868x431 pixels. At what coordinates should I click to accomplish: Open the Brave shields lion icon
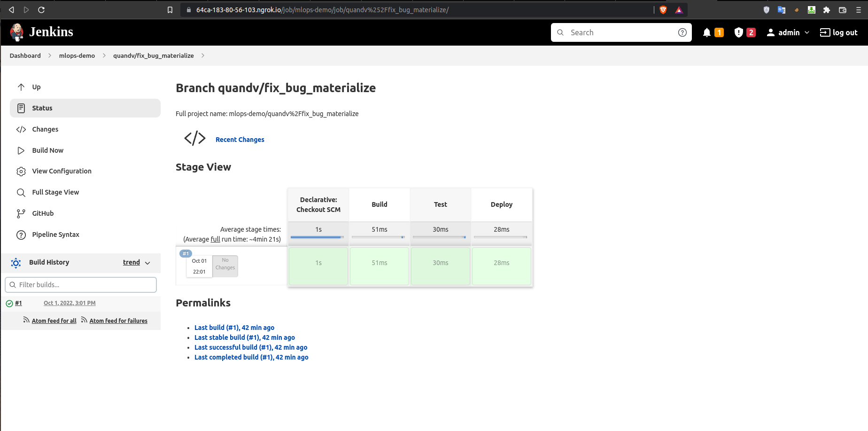pos(663,10)
